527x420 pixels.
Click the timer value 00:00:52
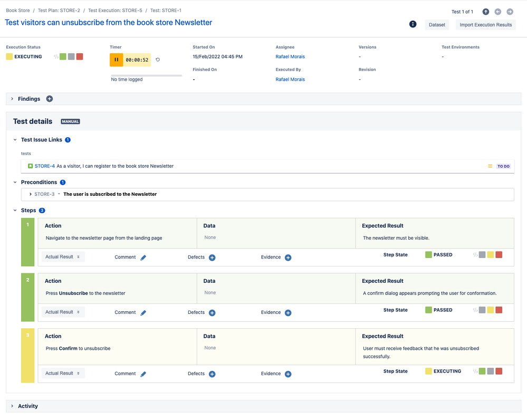137,60
